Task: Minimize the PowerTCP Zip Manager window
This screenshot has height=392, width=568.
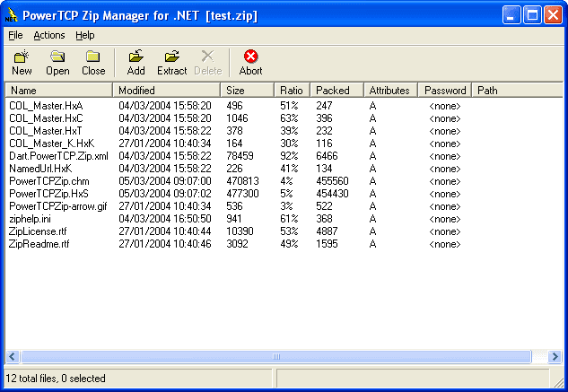Action: (x=511, y=15)
